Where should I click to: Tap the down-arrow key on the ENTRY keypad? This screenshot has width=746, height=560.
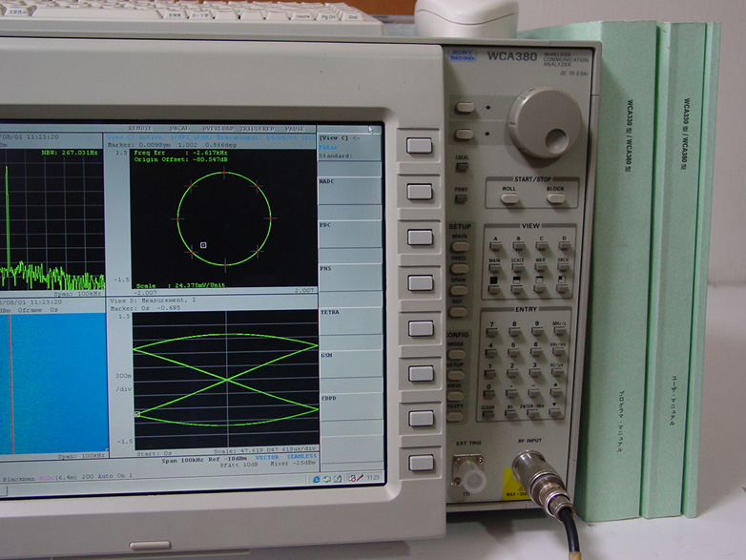pos(555,412)
